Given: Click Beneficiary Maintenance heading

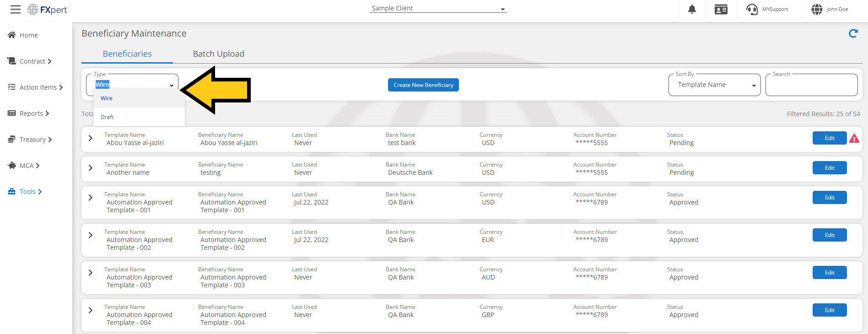Looking at the screenshot, I should 134,33.
